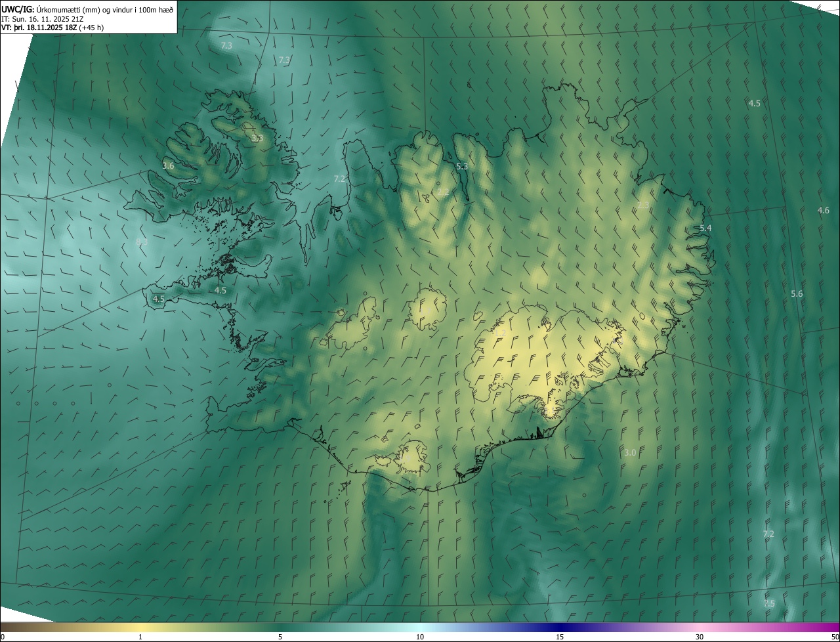
Task: Click the color scale tick label 5
Action: (280, 637)
